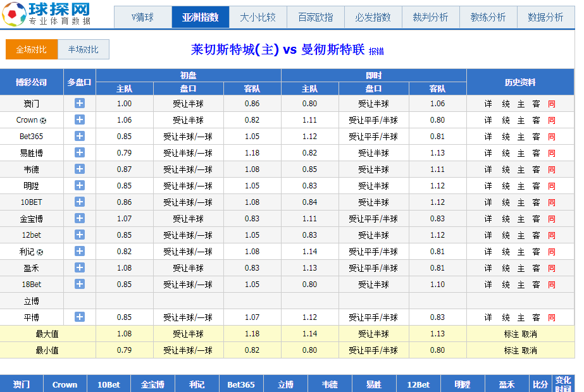Switch to 半场对比 half-time comparison
The image size is (584, 392).
[84, 49]
